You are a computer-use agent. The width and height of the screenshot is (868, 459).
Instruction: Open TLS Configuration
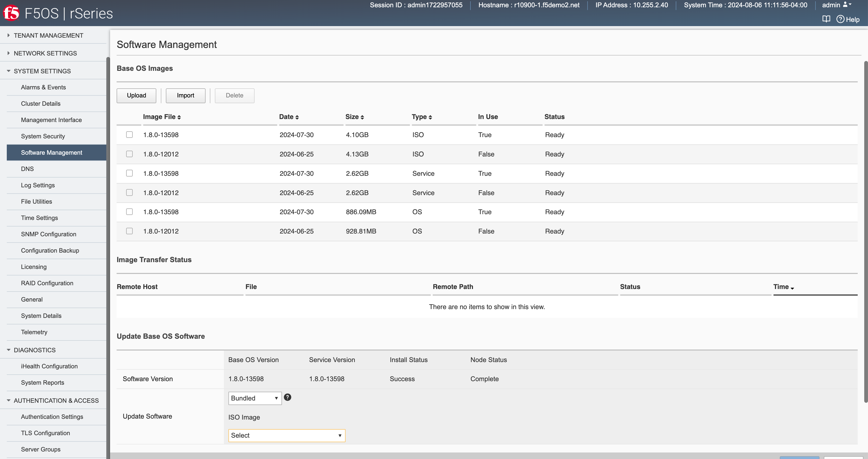(x=57, y=433)
